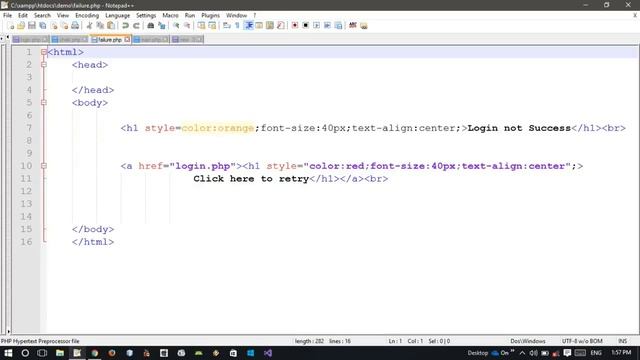The width and height of the screenshot is (640, 360).
Task: Click the Dos\Windows line ending status field
Action: (528, 341)
